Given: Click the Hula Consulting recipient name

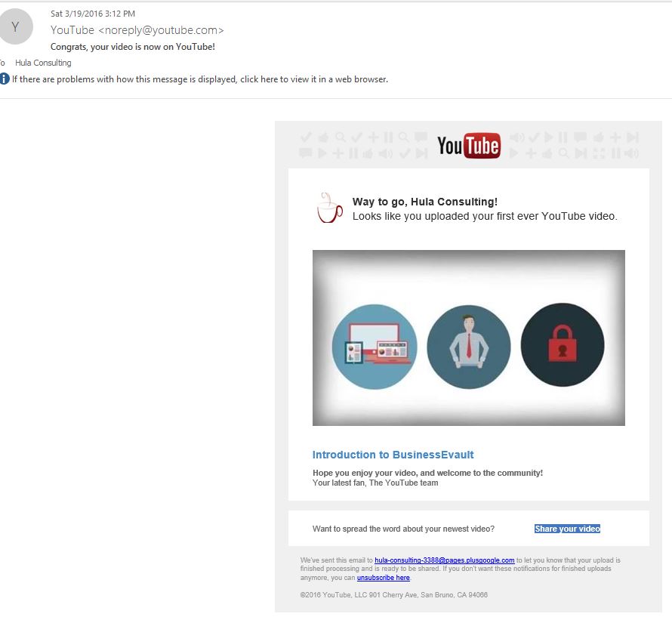Looking at the screenshot, I should click(43, 63).
